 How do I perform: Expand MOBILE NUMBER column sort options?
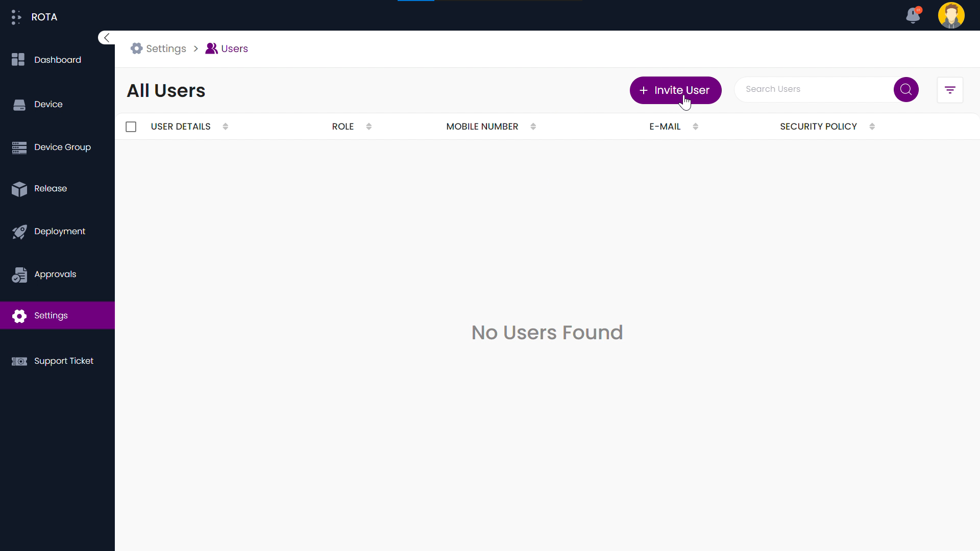point(534,127)
